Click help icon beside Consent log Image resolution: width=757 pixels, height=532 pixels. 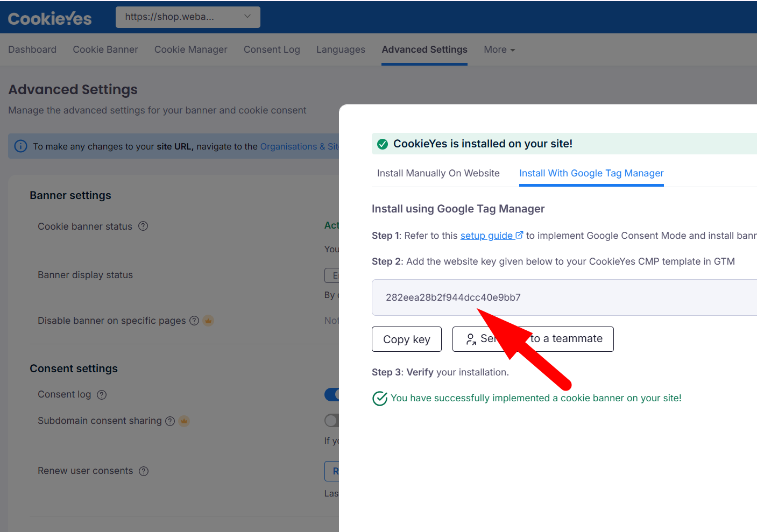pyautogui.click(x=102, y=395)
